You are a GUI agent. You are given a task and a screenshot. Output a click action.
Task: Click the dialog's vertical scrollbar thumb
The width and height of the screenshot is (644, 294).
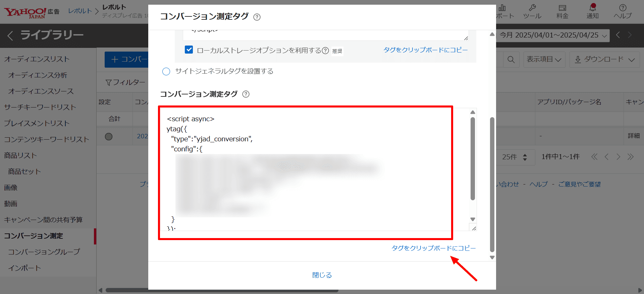click(x=492, y=184)
